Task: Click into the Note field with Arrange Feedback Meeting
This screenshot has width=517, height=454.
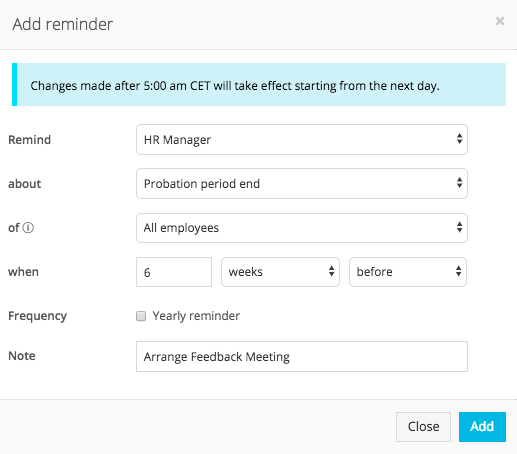Action: tap(302, 356)
